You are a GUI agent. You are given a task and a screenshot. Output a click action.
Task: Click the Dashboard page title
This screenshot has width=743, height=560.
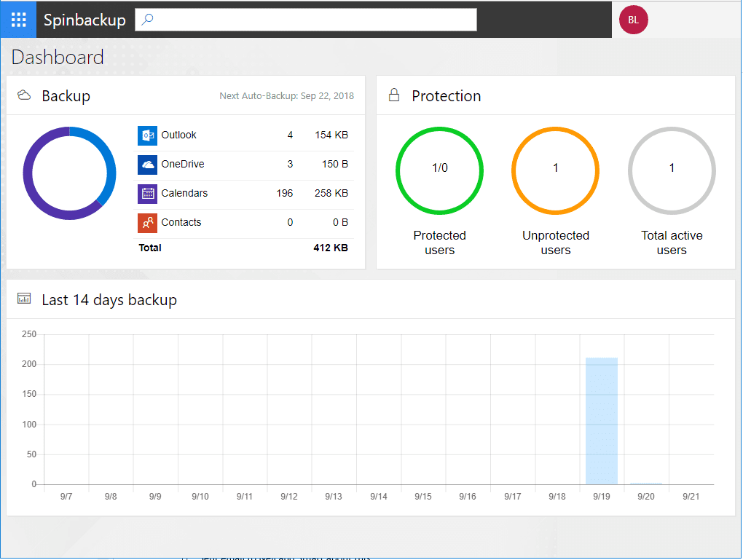[58, 58]
